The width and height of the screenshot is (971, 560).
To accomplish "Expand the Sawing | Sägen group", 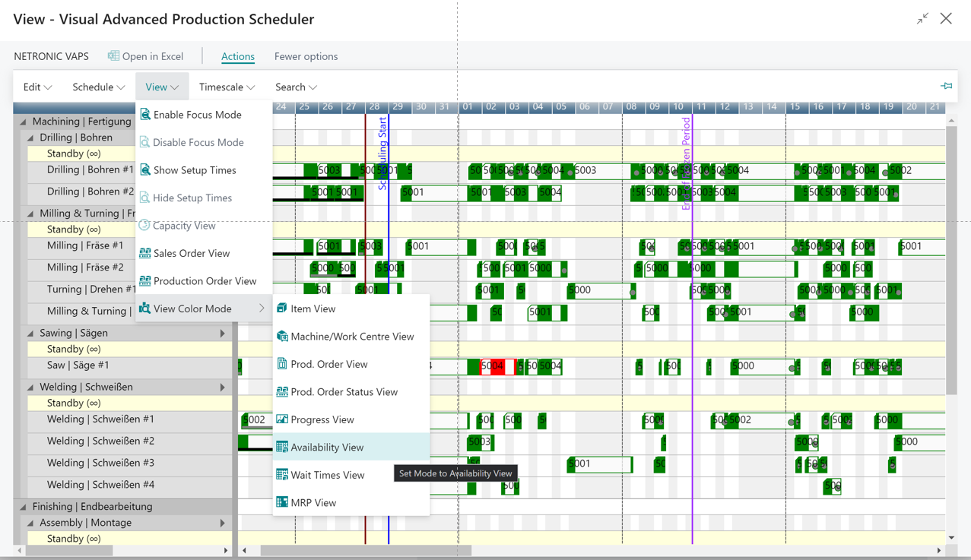I will point(222,332).
